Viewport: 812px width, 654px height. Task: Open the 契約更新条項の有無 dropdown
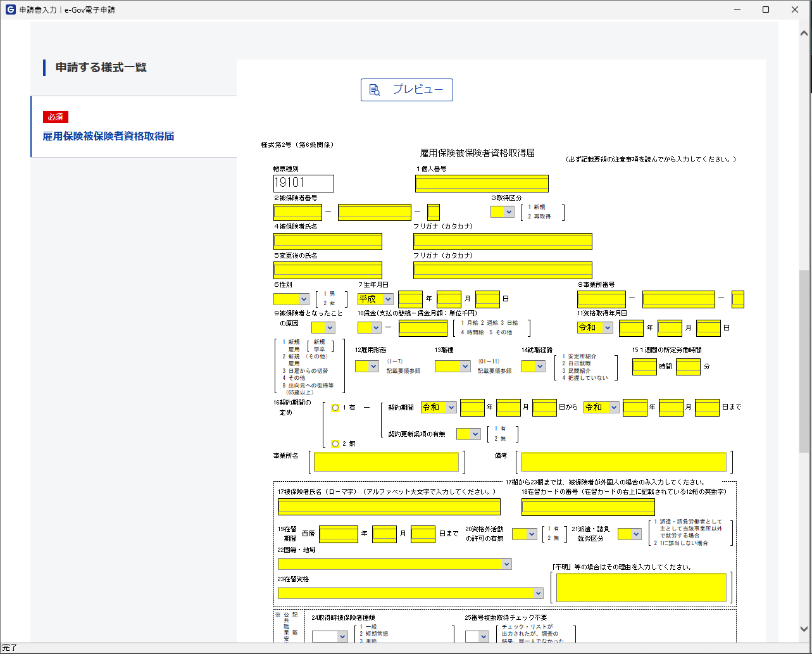tap(468, 434)
